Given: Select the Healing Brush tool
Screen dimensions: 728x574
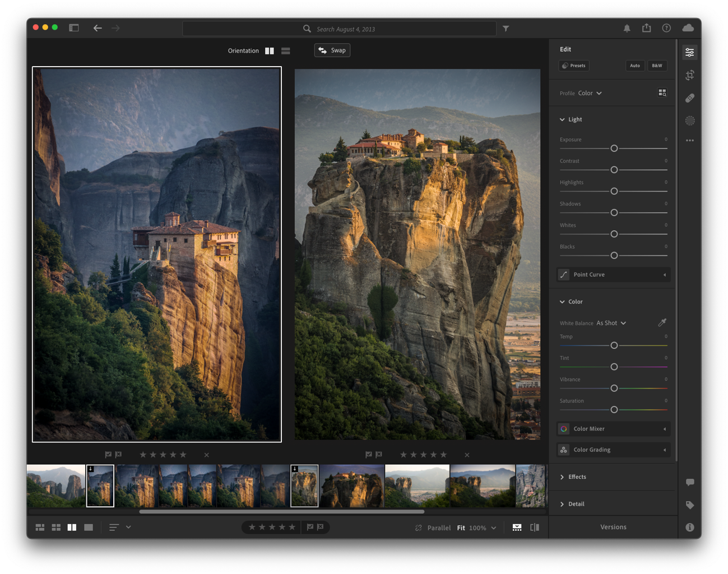Looking at the screenshot, I should 690,98.
